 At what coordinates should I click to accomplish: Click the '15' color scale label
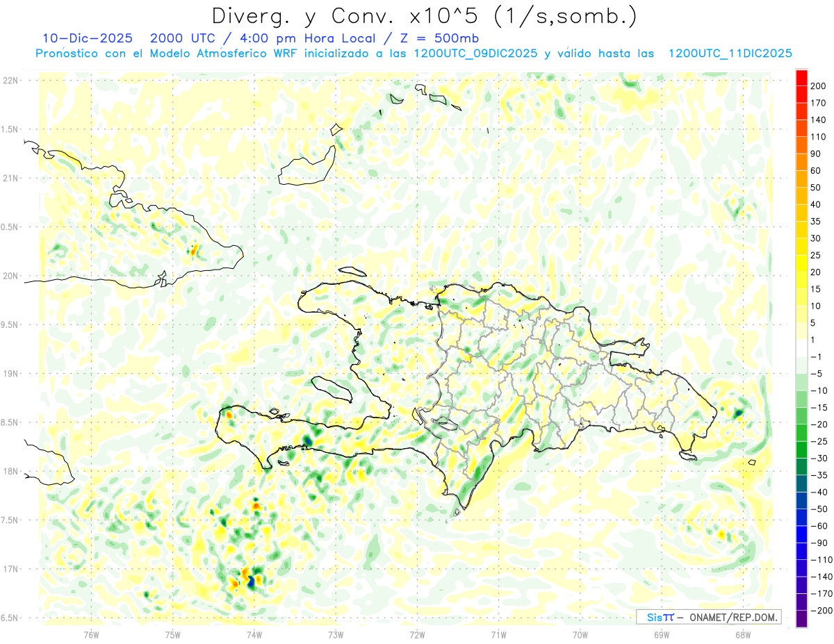tap(817, 289)
